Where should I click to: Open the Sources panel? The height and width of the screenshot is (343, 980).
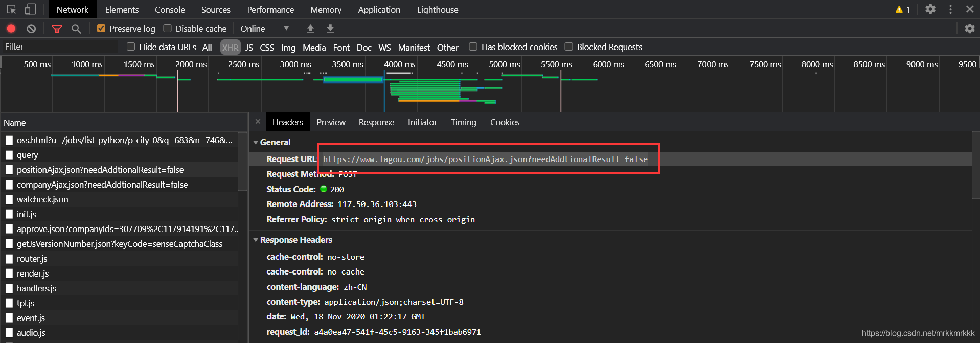pyautogui.click(x=216, y=10)
